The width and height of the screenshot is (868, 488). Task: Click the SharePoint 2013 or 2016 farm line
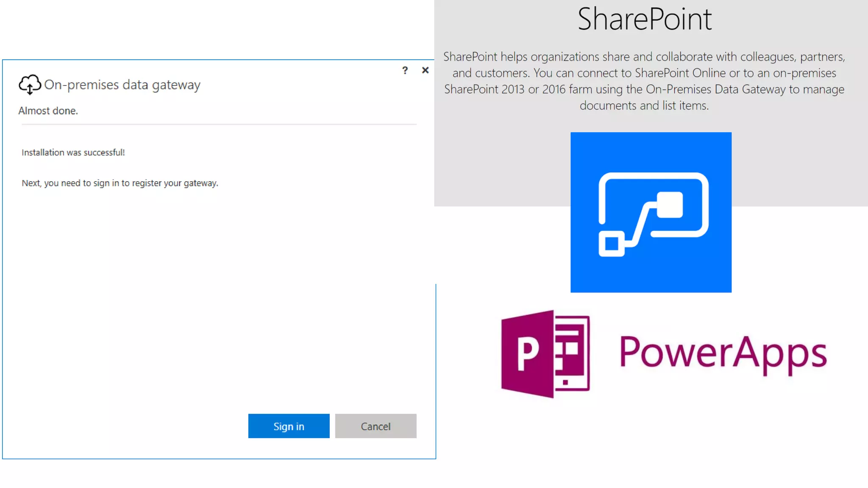[x=644, y=89]
